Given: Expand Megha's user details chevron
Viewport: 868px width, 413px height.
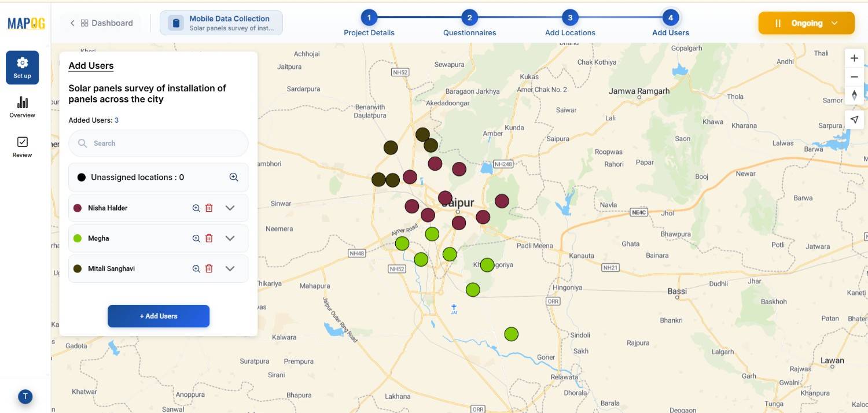Looking at the screenshot, I should (230, 238).
